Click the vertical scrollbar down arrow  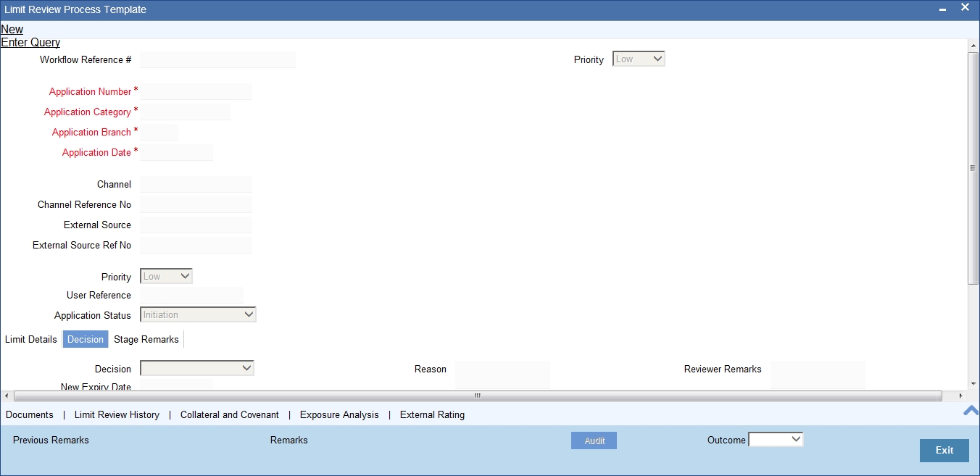point(973,384)
